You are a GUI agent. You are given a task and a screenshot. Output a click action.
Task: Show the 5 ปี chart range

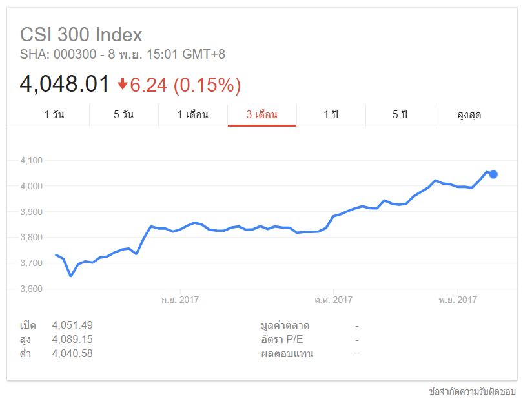pos(400,115)
